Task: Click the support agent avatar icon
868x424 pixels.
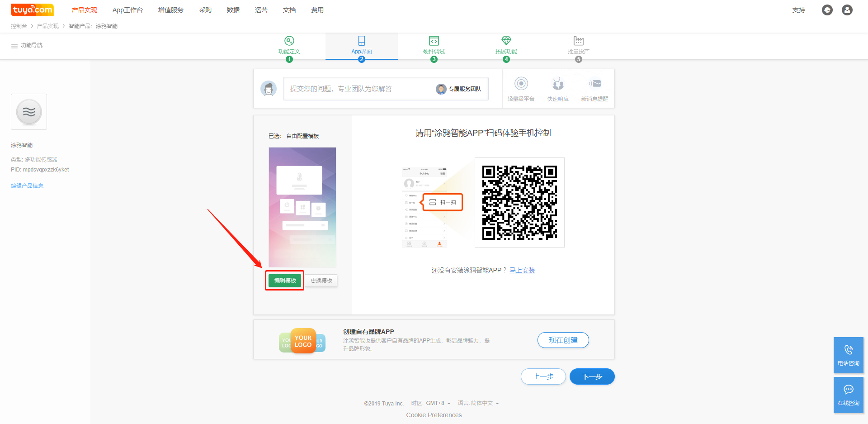Action: [269, 88]
